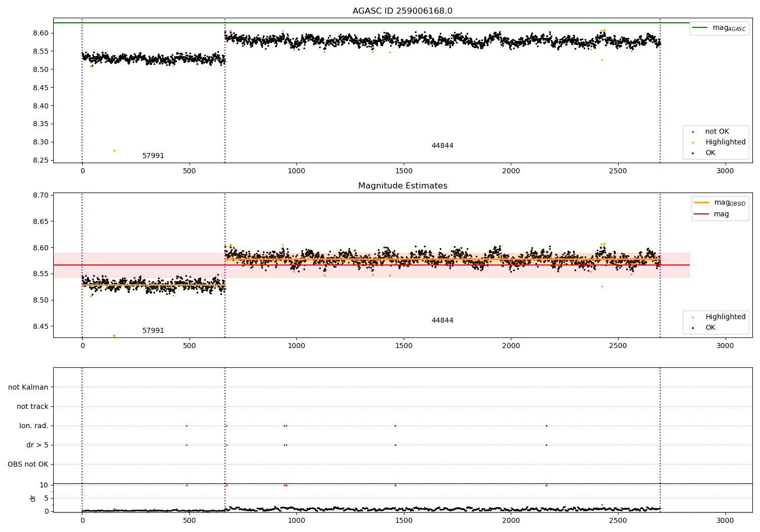Viewport: 760px width, 532px height.
Task: Click the 'Ion. rad.' axis label
Action: (34, 426)
